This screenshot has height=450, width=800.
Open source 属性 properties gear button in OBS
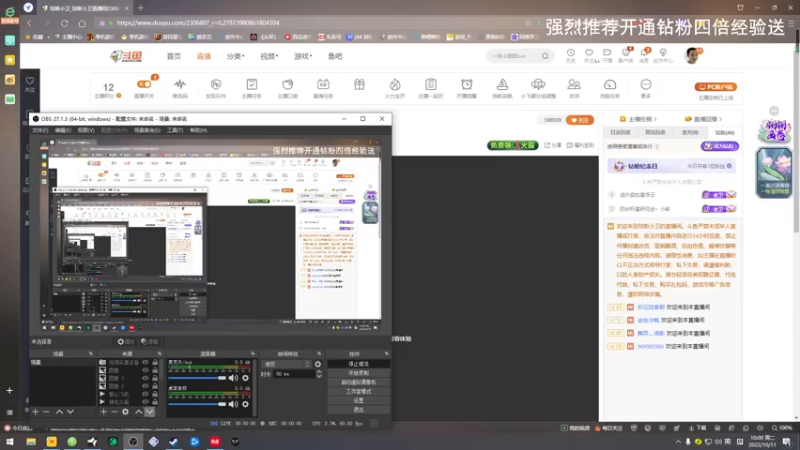[126, 342]
